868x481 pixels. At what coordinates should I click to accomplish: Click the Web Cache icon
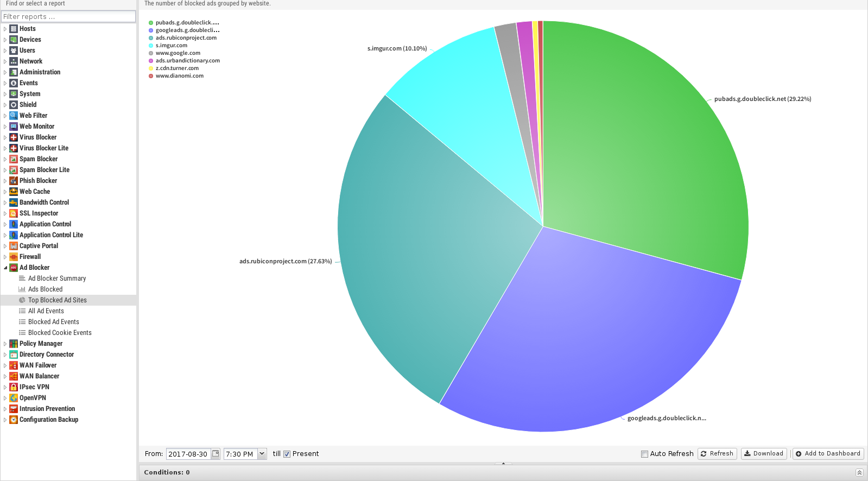(x=14, y=192)
